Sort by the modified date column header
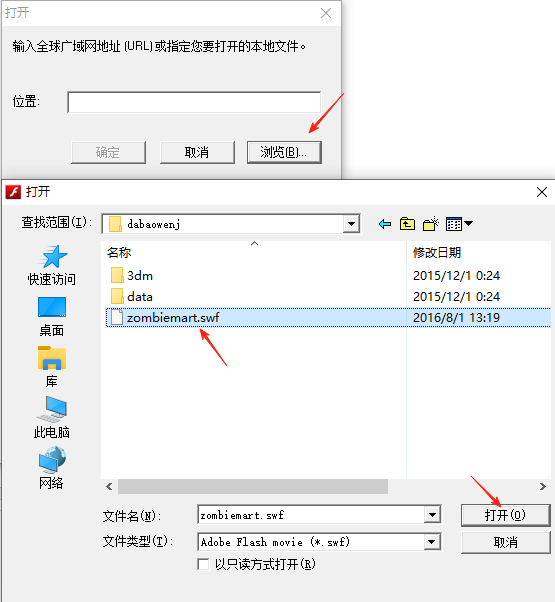The width and height of the screenshot is (555, 602). (479, 253)
